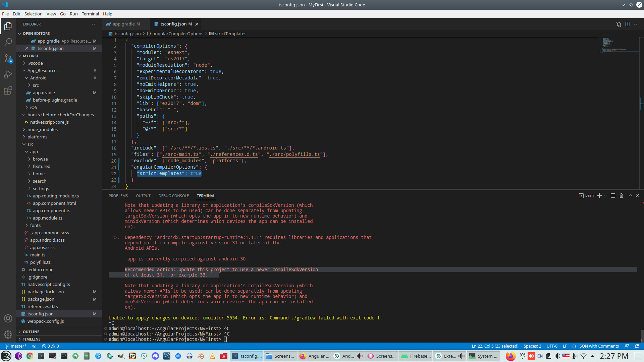Split the terminal panel
This screenshot has width=644, height=362.
pyautogui.click(x=613, y=196)
